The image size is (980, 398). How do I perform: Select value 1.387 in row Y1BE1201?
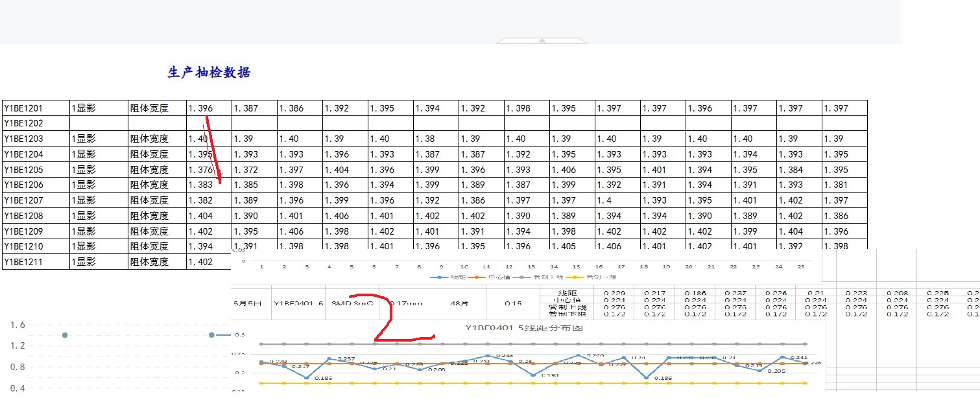(x=246, y=108)
